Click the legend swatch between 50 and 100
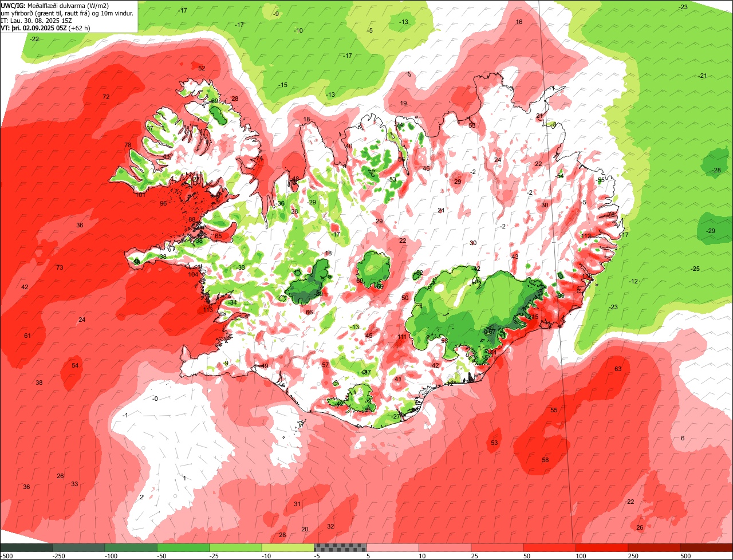 coord(550,547)
